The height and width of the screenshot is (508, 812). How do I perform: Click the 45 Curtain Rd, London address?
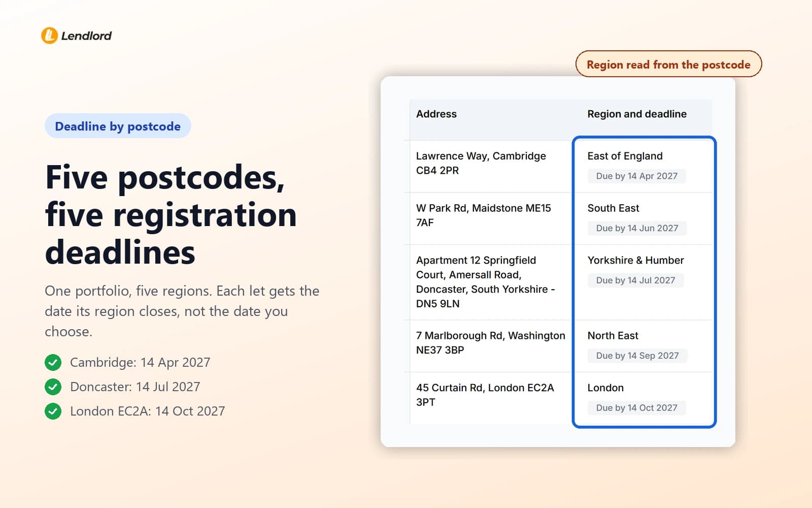point(485,395)
